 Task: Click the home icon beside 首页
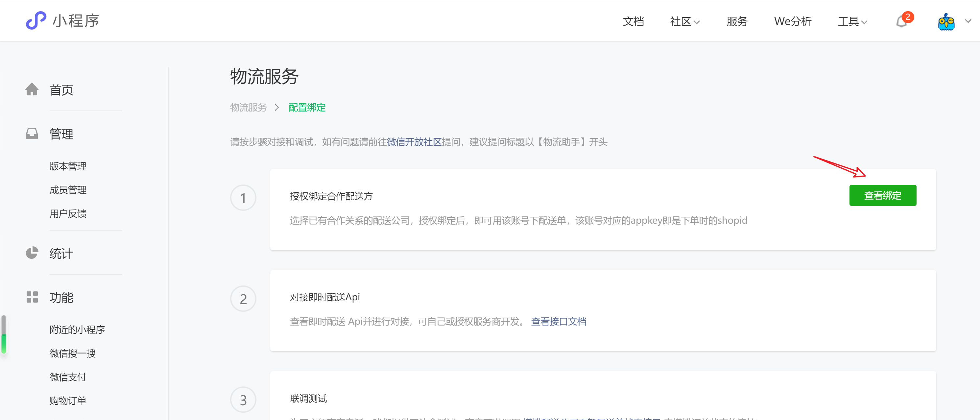point(32,89)
